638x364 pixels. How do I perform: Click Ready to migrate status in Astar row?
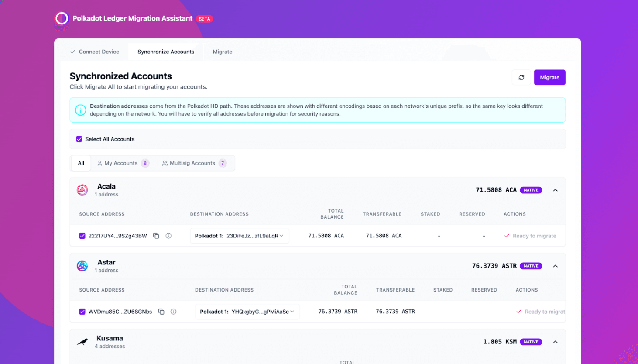tap(541, 312)
